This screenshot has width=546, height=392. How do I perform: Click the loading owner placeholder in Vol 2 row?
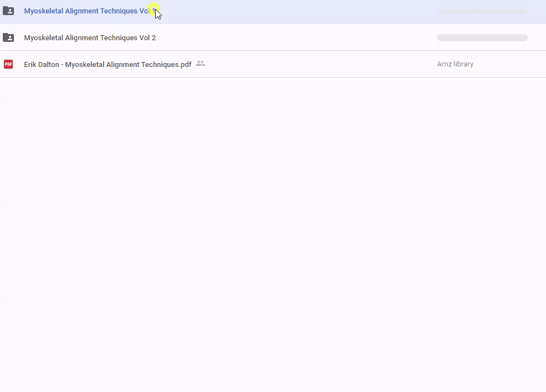tap(482, 38)
